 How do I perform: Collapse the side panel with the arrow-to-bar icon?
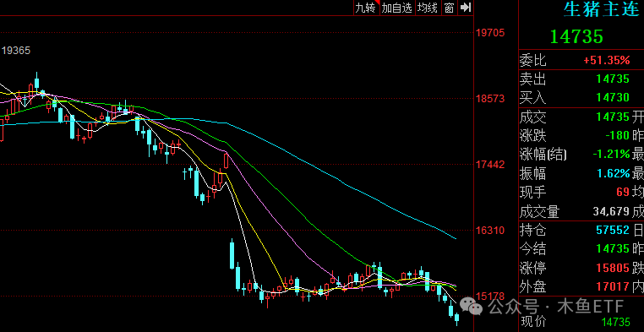(x=465, y=8)
